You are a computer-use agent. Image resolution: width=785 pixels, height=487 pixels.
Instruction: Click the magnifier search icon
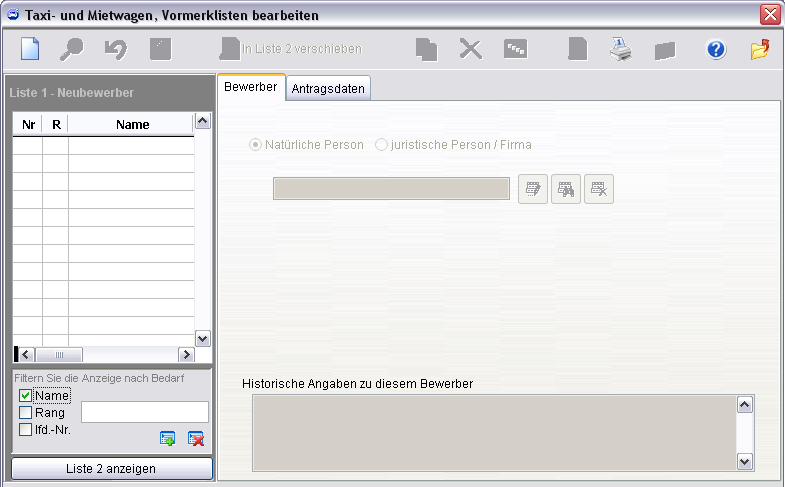click(72, 49)
